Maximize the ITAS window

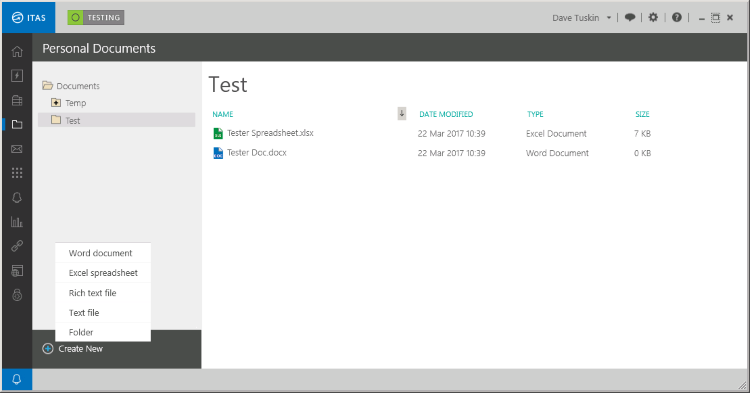716,18
